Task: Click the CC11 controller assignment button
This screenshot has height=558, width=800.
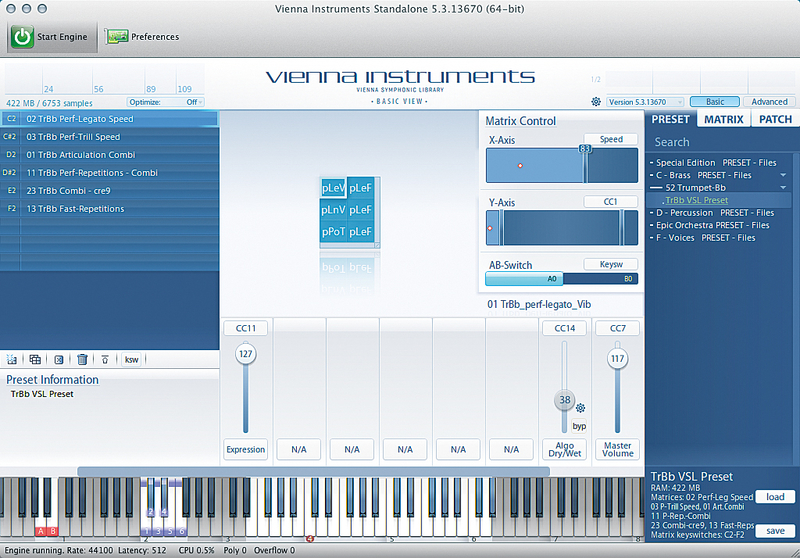Action: (x=245, y=328)
